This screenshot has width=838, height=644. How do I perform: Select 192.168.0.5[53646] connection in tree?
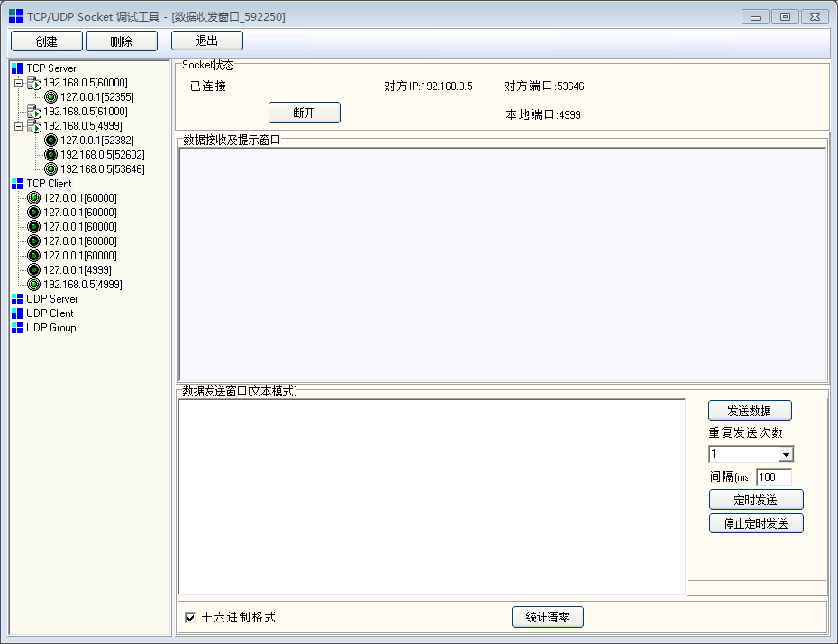pos(102,169)
